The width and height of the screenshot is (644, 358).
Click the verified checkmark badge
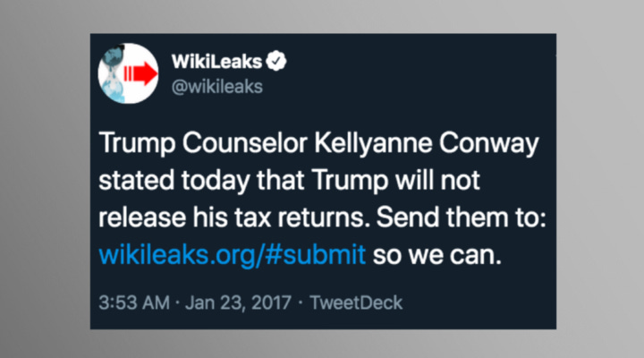[276, 61]
